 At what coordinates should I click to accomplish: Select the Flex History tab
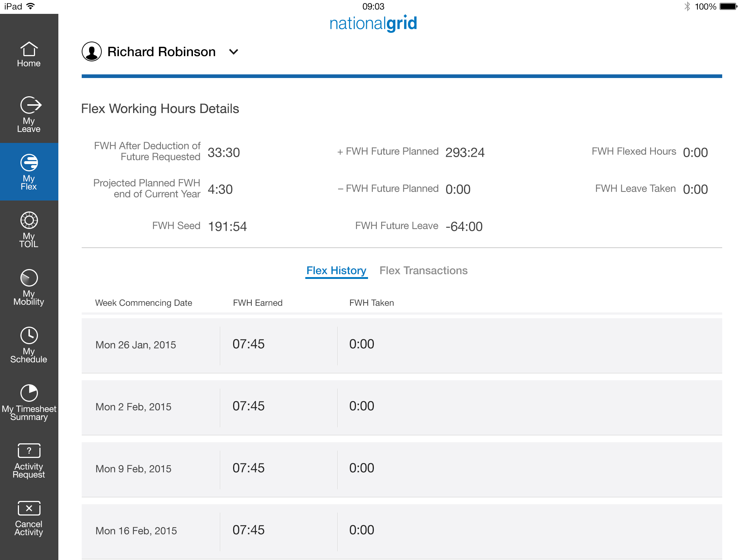[336, 271]
